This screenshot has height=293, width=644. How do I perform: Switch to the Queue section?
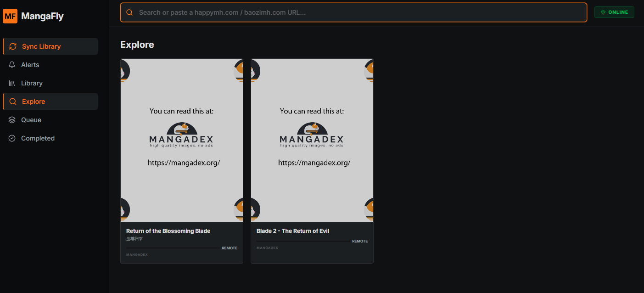click(30, 119)
